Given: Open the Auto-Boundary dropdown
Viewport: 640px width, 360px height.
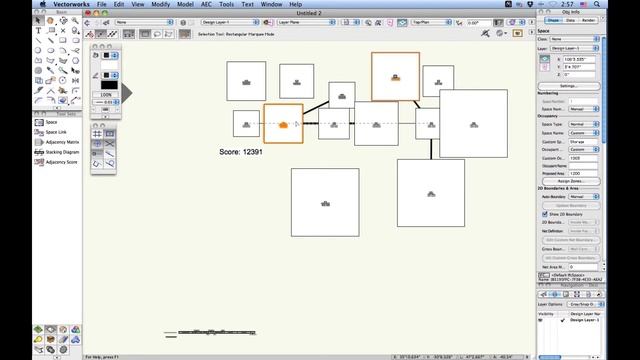Looking at the screenshot, I should point(584,197).
